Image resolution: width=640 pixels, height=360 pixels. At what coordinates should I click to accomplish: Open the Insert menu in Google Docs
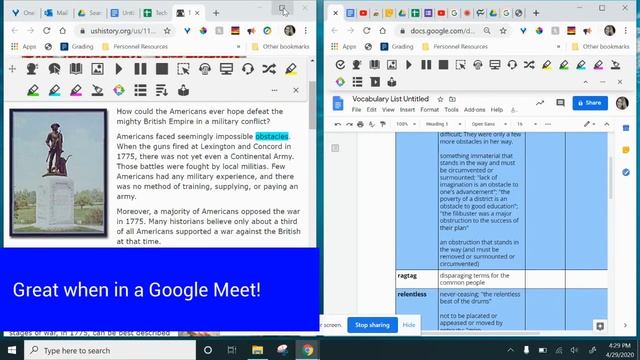(407, 110)
